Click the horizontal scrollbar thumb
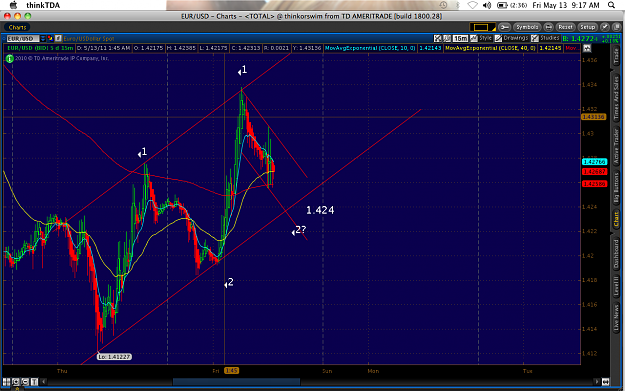 pyautogui.click(x=236, y=382)
